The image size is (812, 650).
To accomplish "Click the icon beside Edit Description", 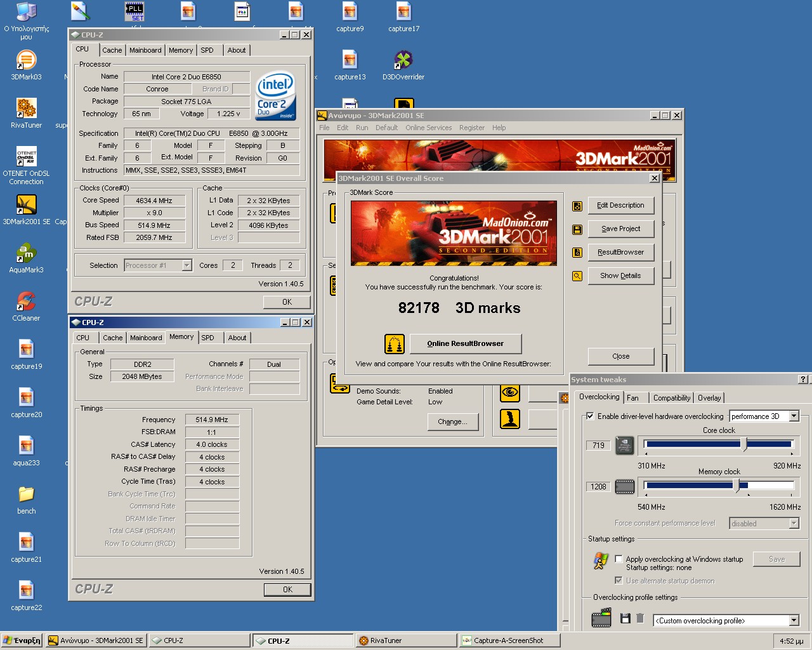I will 577,206.
